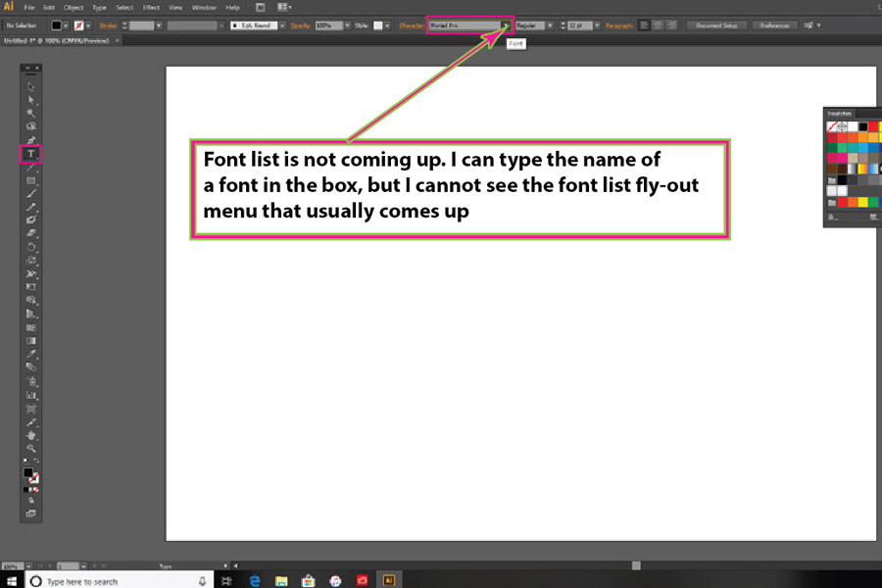Expand the font size dropdown arrow
The height and width of the screenshot is (588, 882).
coord(597,25)
